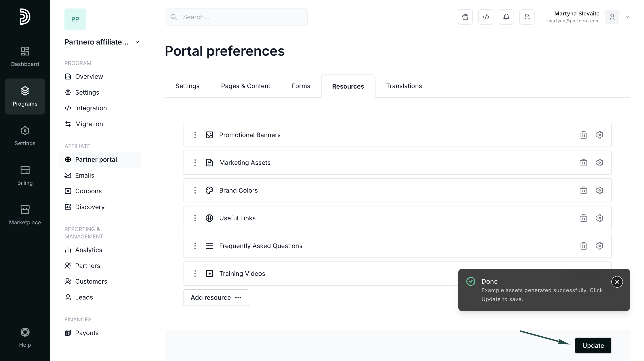Click the notifications bell icon
This screenshot has width=644, height=361.
coord(506,17)
